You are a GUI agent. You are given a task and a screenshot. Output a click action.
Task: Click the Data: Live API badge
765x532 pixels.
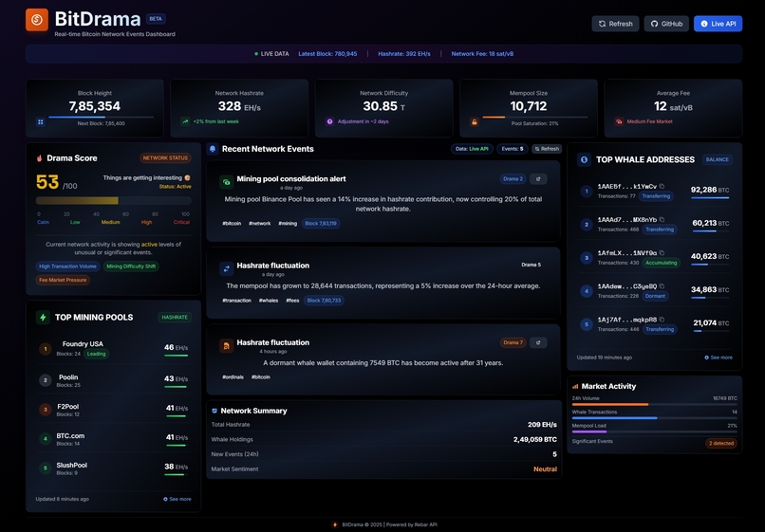472,149
